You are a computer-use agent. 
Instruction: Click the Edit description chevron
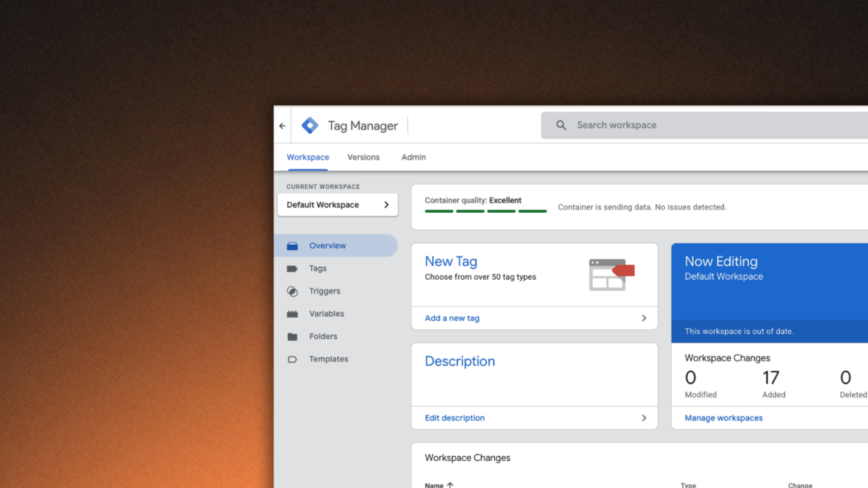click(x=644, y=418)
